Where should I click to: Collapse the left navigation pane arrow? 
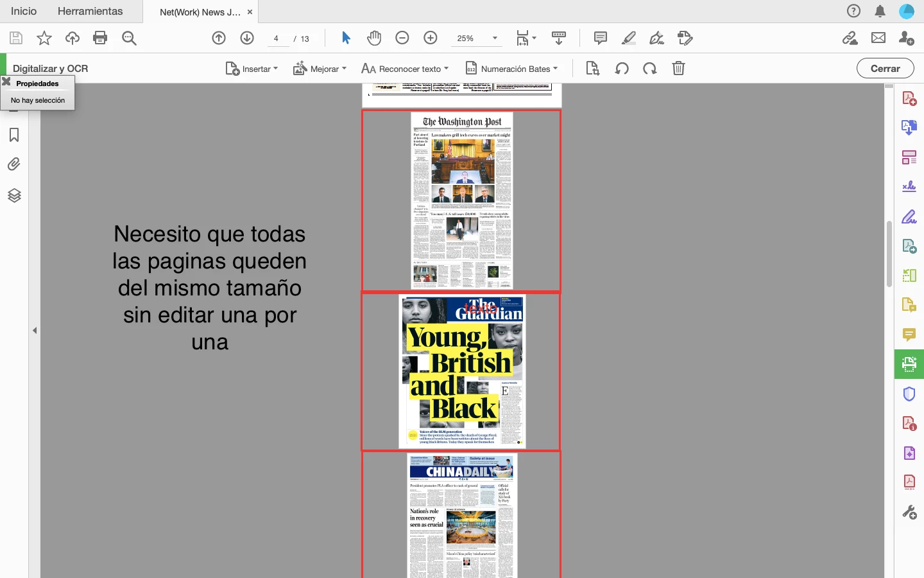[x=35, y=330]
